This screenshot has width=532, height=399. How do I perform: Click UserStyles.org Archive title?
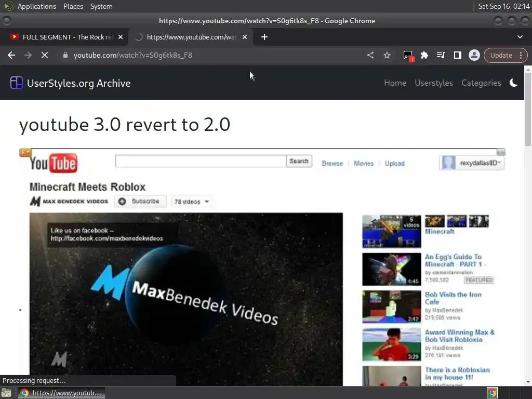point(79,83)
